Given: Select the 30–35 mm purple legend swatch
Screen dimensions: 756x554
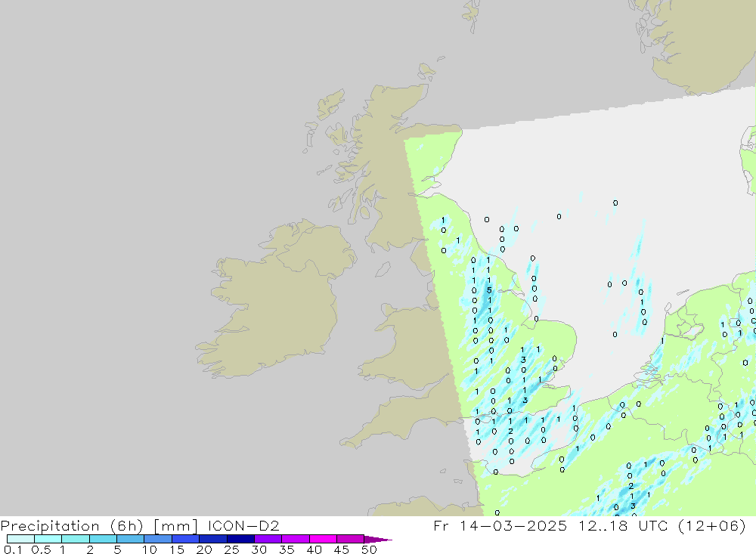Looking at the screenshot, I should pos(268,539).
